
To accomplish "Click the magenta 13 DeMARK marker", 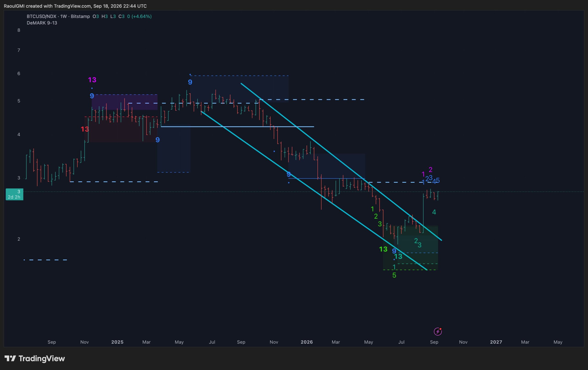I will [92, 80].
